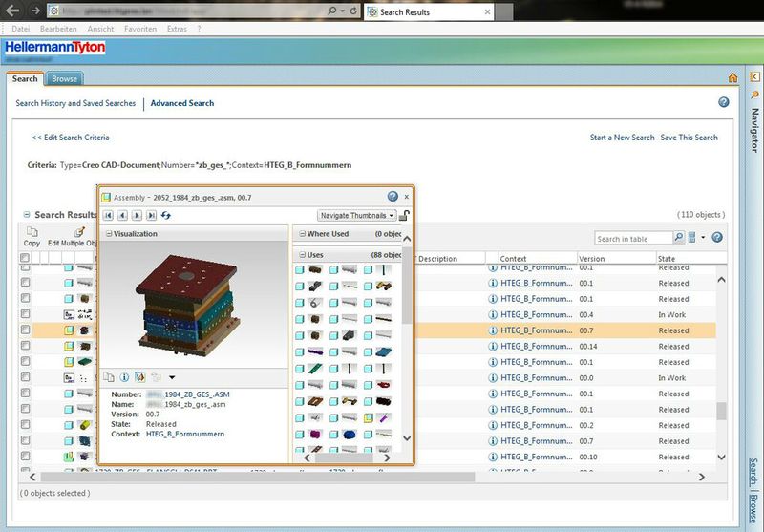The width and height of the screenshot is (764, 532).
Task: Check the row with version 00.2
Action: pos(26,424)
